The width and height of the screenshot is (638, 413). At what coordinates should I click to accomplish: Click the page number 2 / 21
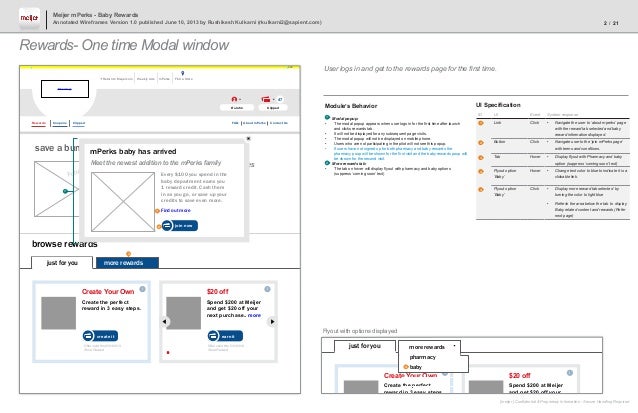[x=611, y=23]
